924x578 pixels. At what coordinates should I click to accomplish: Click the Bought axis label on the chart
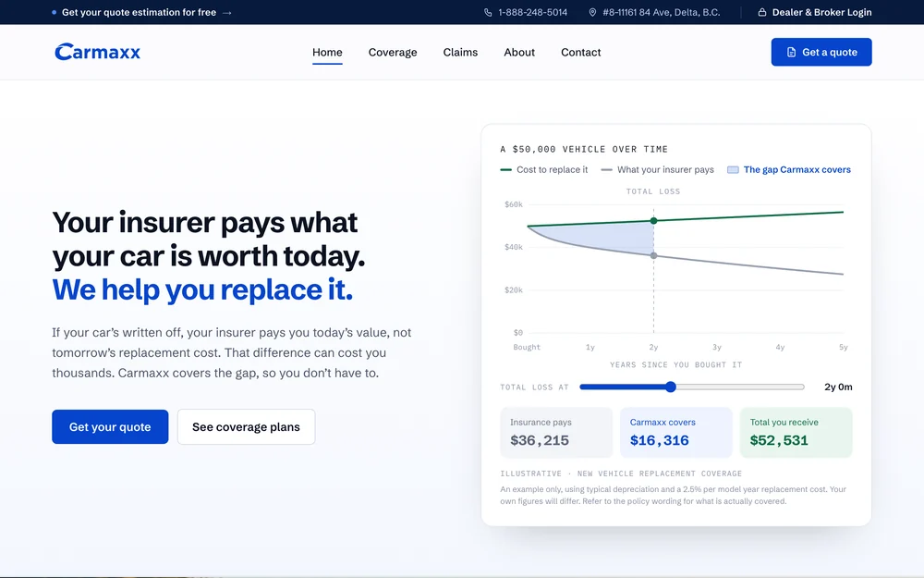(x=527, y=348)
